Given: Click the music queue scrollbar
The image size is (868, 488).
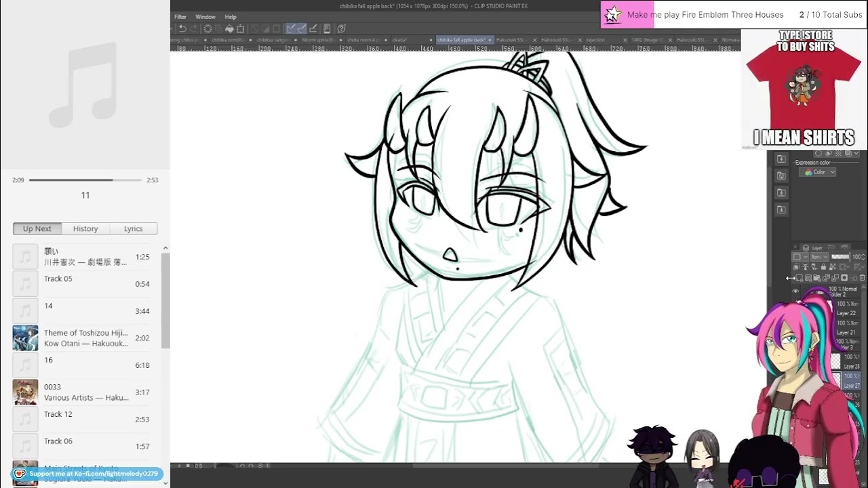Looking at the screenshot, I should [x=165, y=302].
